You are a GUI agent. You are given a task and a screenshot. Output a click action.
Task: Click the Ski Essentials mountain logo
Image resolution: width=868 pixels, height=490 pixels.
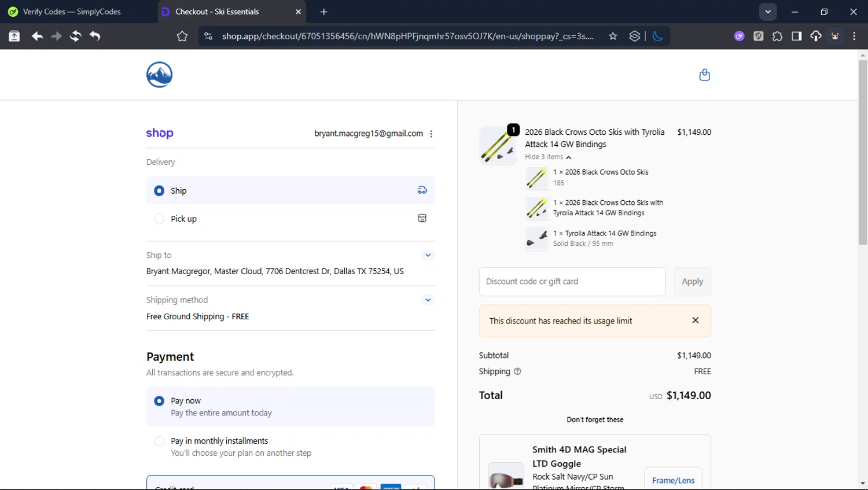[159, 75]
